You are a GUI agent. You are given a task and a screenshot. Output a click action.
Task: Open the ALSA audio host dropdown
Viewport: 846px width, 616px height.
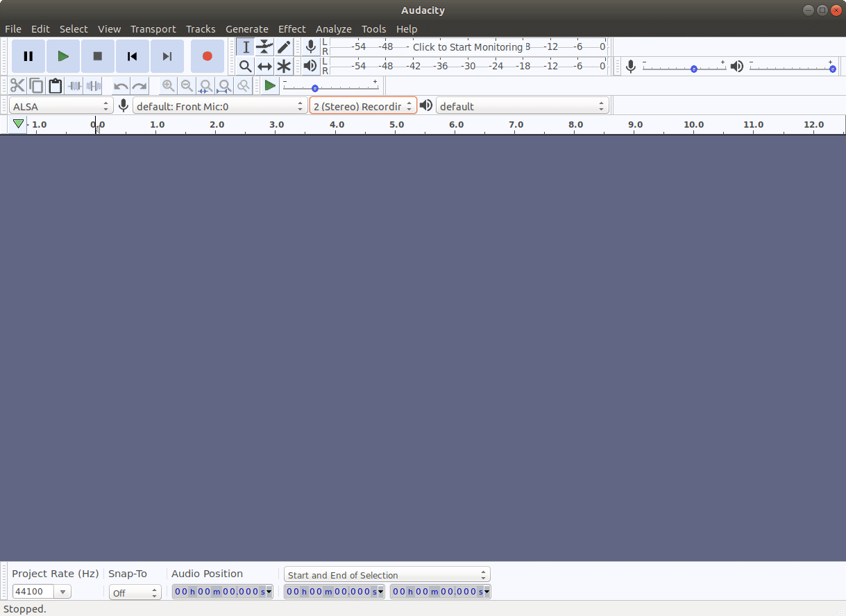tap(61, 106)
